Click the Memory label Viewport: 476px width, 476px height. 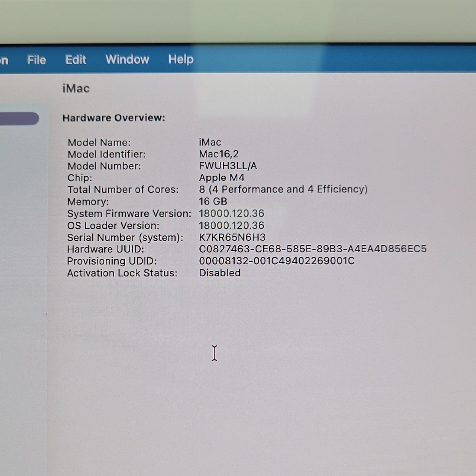(x=88, y=202)
